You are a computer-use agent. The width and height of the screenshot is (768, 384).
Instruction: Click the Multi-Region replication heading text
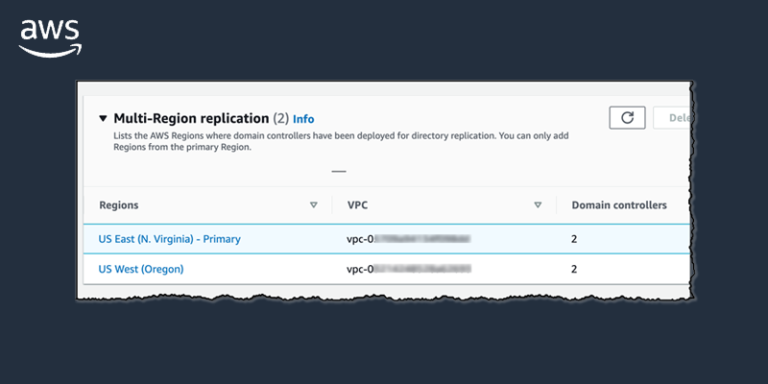pos(192,119)
